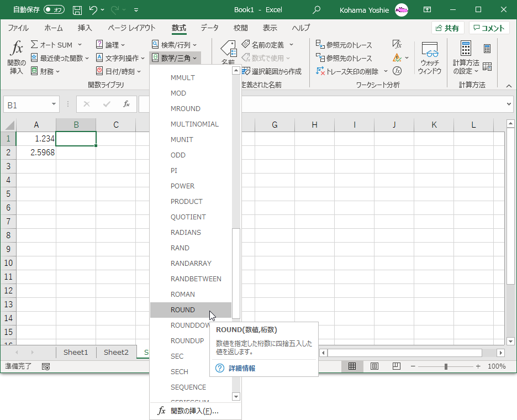Open the ホーム tab
The height and width of the screenshot is (420, 517).
coord(54,28)
